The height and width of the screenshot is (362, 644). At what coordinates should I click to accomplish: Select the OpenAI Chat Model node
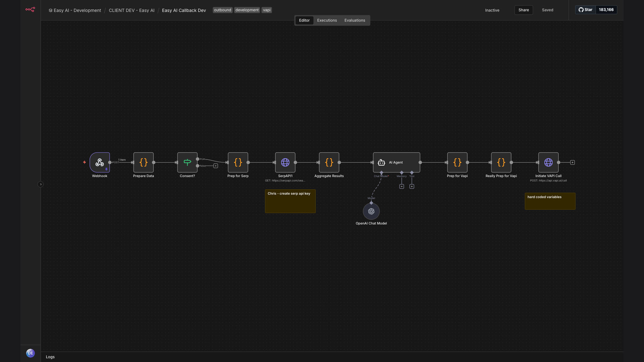[x=371, y=211]
